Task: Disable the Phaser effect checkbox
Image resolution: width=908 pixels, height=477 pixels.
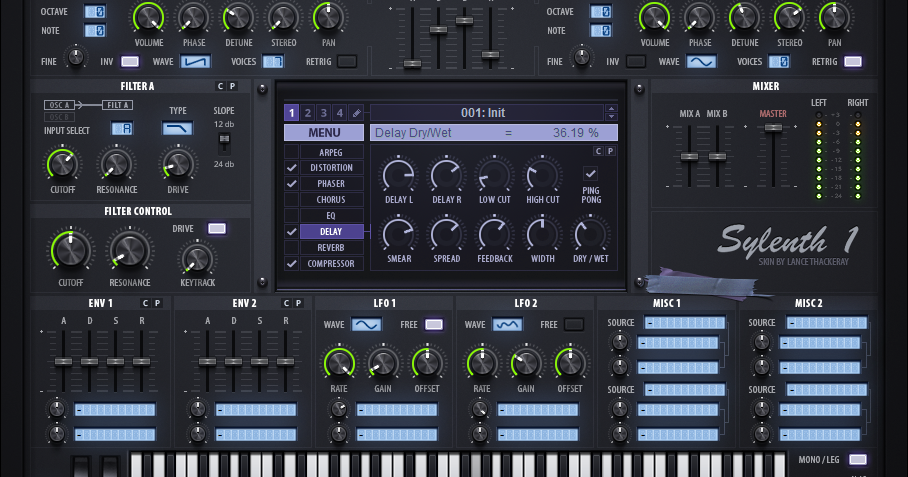Action: coord(291,184)
